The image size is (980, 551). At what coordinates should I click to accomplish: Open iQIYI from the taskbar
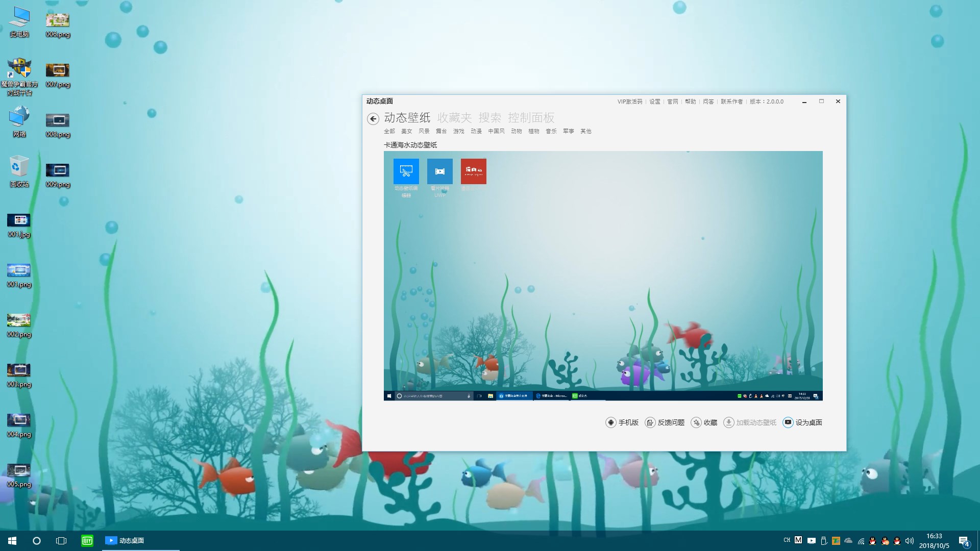coord(87,541)
